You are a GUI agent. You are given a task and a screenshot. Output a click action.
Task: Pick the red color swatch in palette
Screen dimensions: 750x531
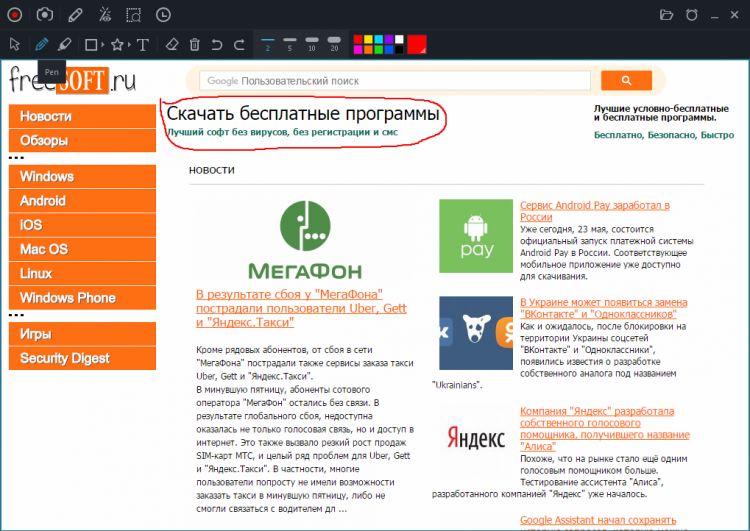tap(358, 39)
